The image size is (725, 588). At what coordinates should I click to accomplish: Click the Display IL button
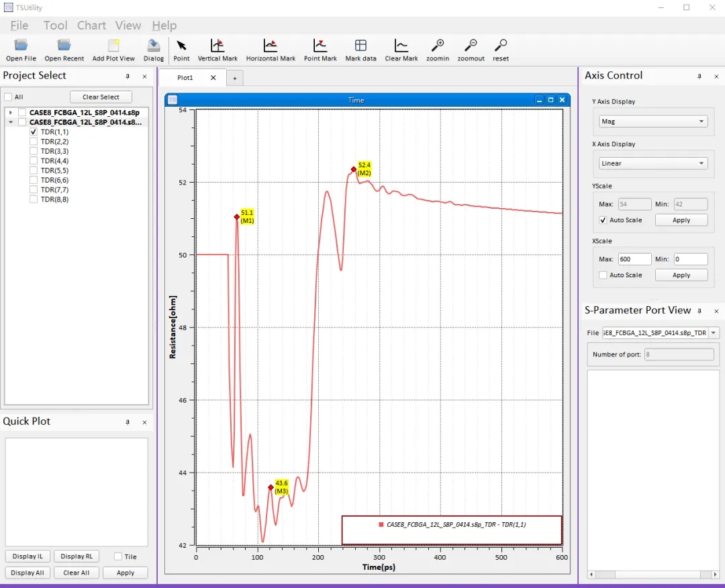tap(28, 556)
